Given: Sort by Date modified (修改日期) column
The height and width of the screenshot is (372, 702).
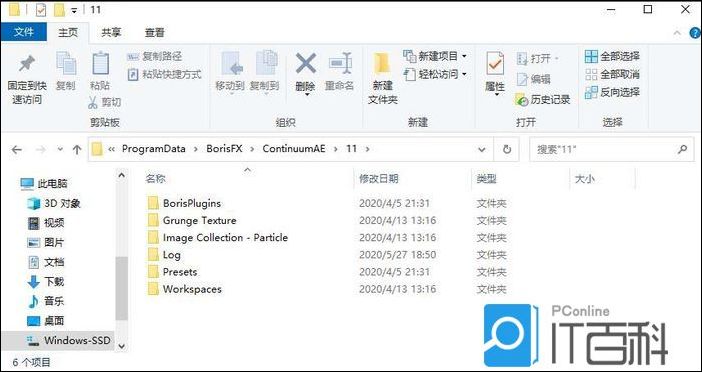Looking at the screenshot, I should 379,179.
